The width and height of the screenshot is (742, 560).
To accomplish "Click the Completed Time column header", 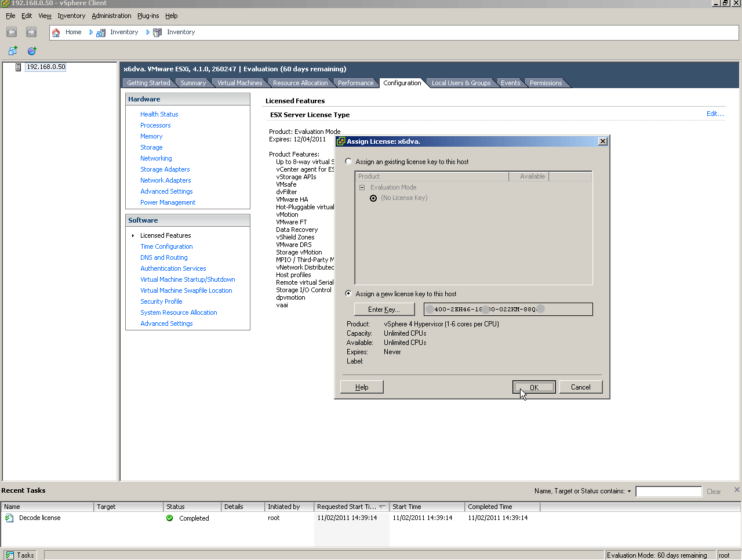I will pos(502,507).
